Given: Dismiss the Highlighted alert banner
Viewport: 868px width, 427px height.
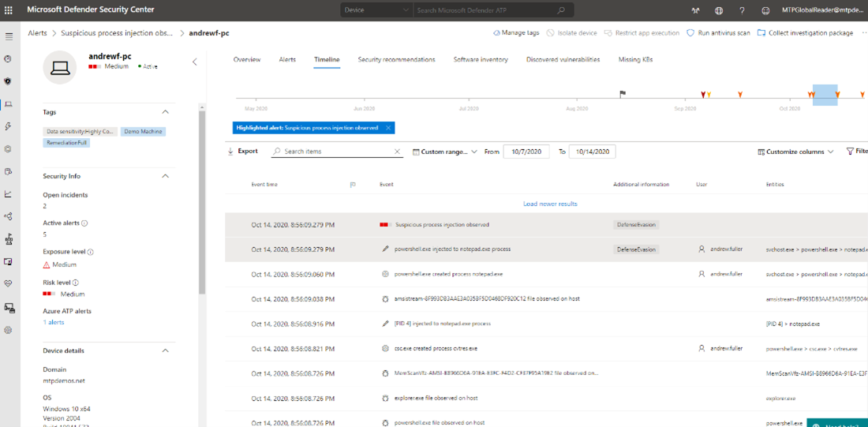Looking at the screenshot, I should click(388, 128).
